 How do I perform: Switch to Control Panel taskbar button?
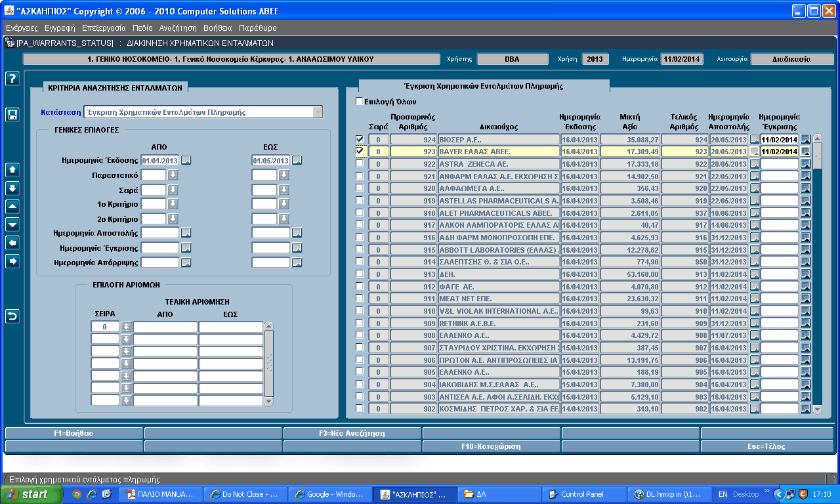click(583, 494)
